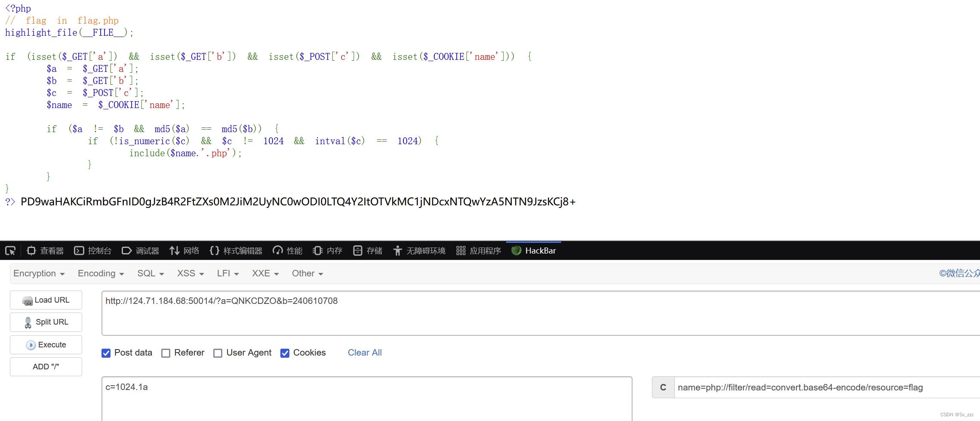Viewport: 980px width, 421px height.
Task: Expand the XXE dropdown menu
Action: tap(265, 273)
